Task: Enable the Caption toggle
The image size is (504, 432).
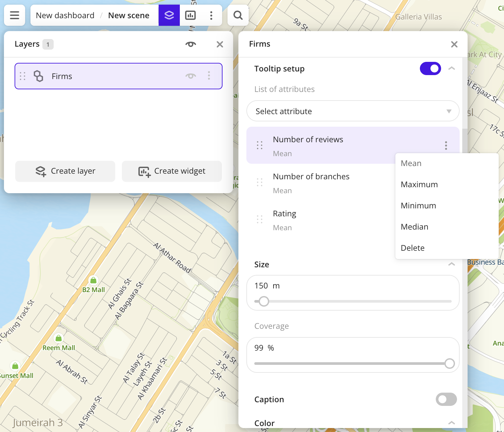Action: pyautogui.click(x=446, y=399)
